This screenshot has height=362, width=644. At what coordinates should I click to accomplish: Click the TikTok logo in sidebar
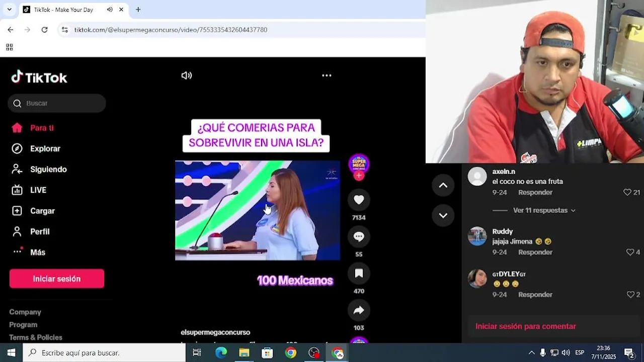(x=39, y=77)
